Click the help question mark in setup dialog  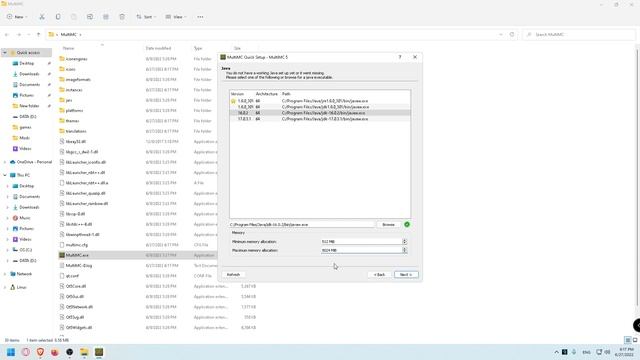(400, 57)
